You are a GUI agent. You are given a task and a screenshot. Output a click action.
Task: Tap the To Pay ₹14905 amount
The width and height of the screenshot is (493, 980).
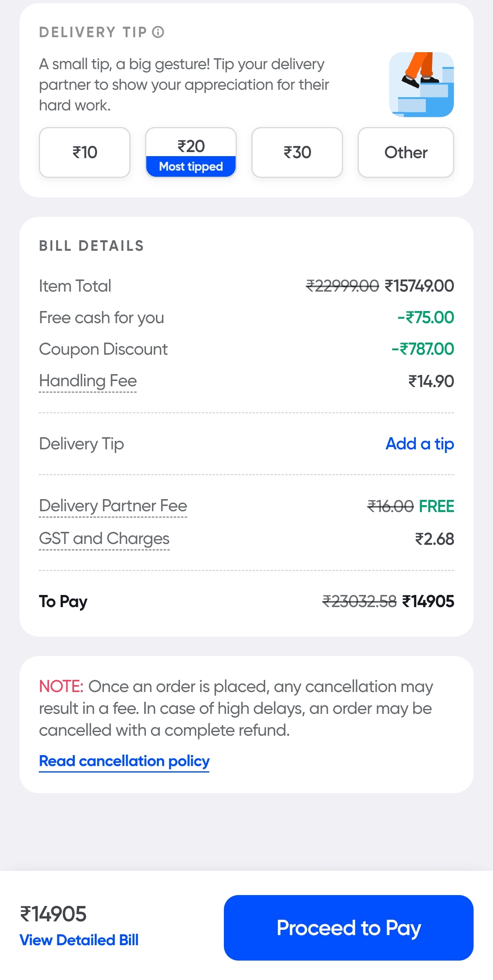click(428, 601)
